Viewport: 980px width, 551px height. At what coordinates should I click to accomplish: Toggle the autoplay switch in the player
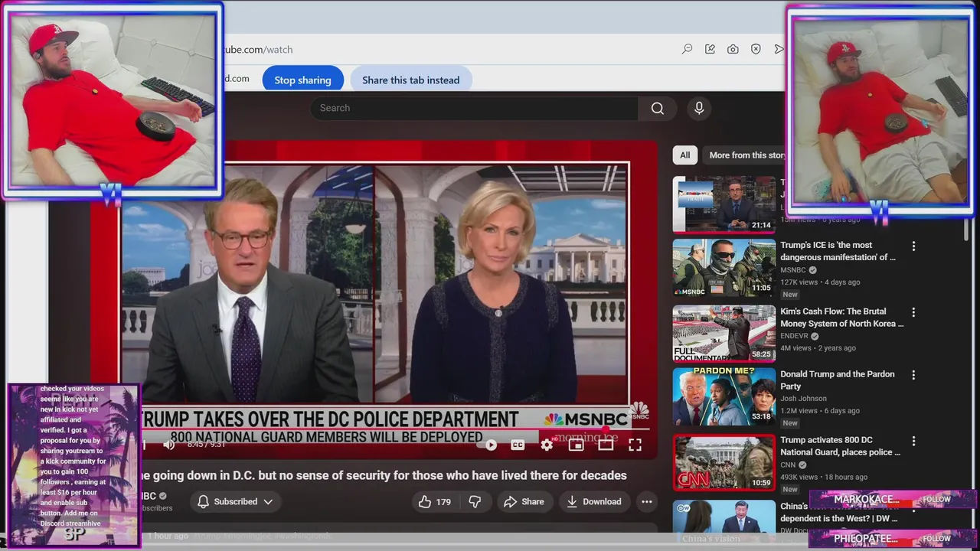[x=488, y=445]
